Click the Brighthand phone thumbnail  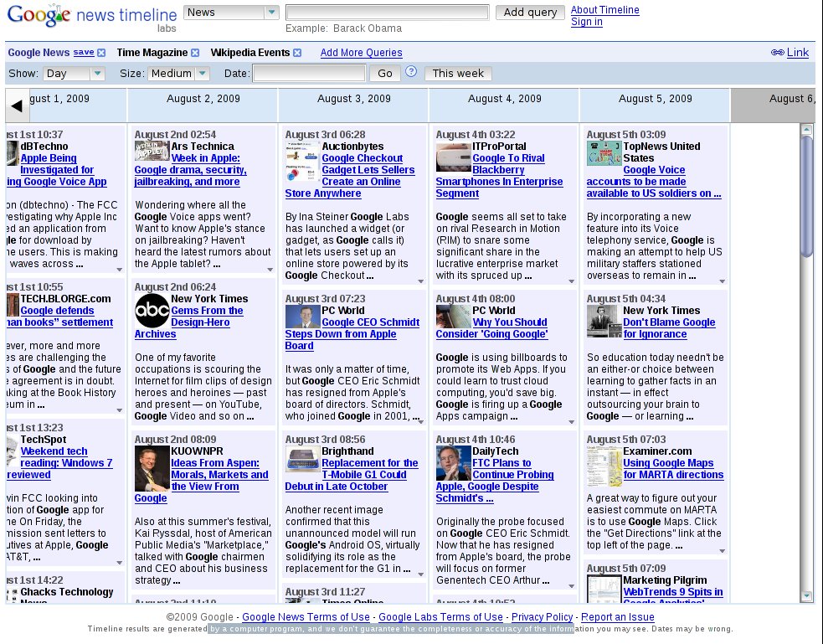pos(302,459)
